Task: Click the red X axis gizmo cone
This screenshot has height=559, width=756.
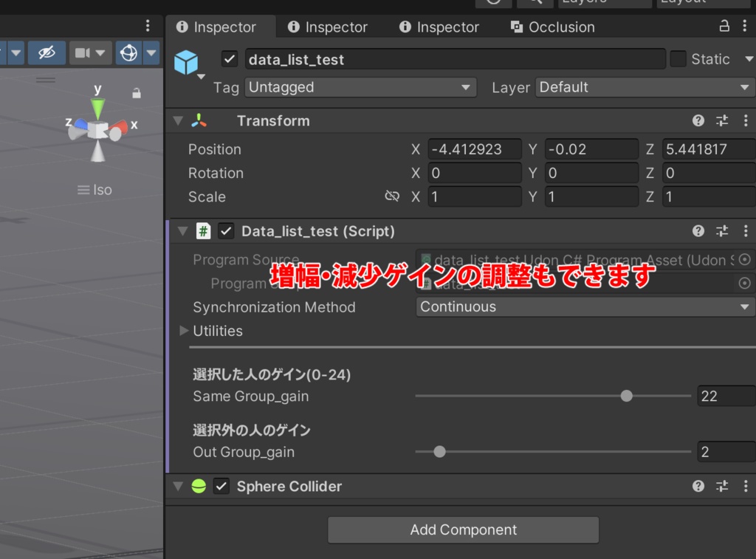Action: click(120, 128)
